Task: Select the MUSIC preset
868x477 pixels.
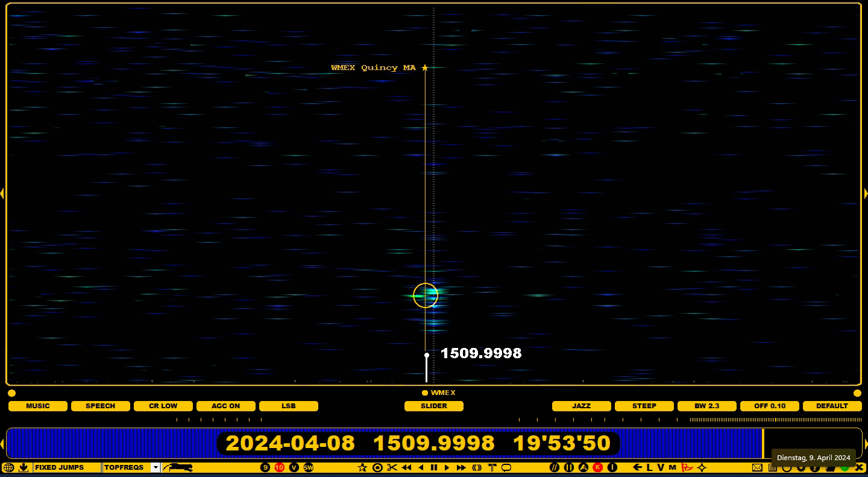Action: coord(38,406)
